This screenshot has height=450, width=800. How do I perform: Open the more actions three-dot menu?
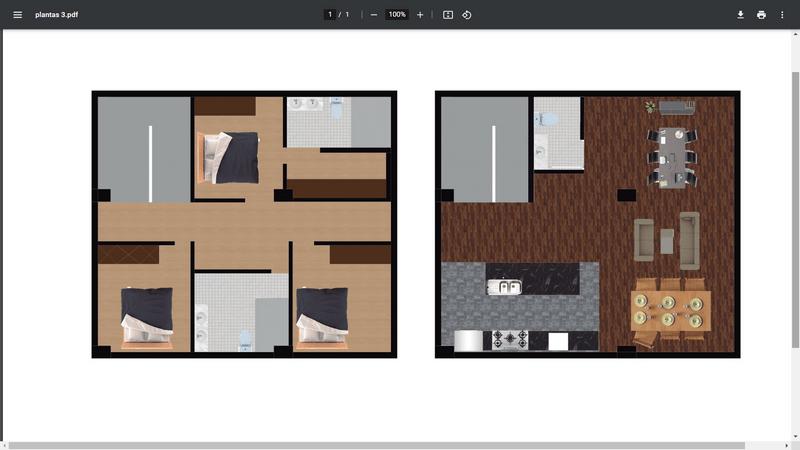[x=782, y=15]
